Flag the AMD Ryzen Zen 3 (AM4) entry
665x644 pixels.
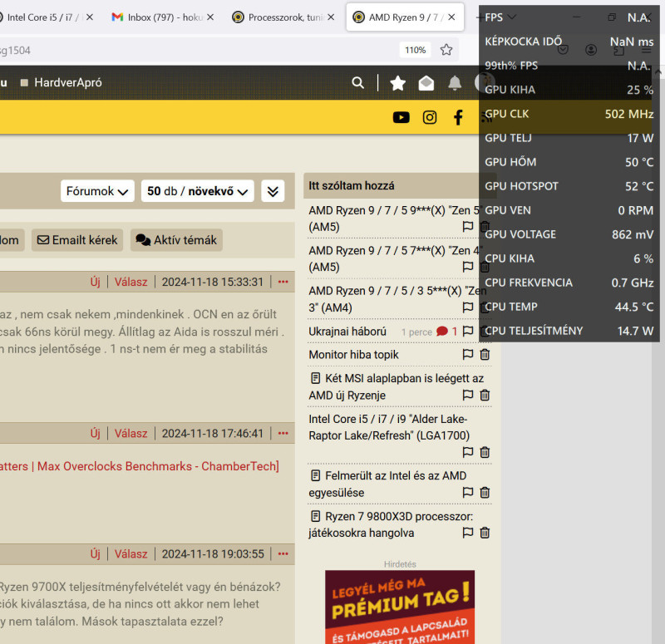pyautogui.click(x=468, y=307)
